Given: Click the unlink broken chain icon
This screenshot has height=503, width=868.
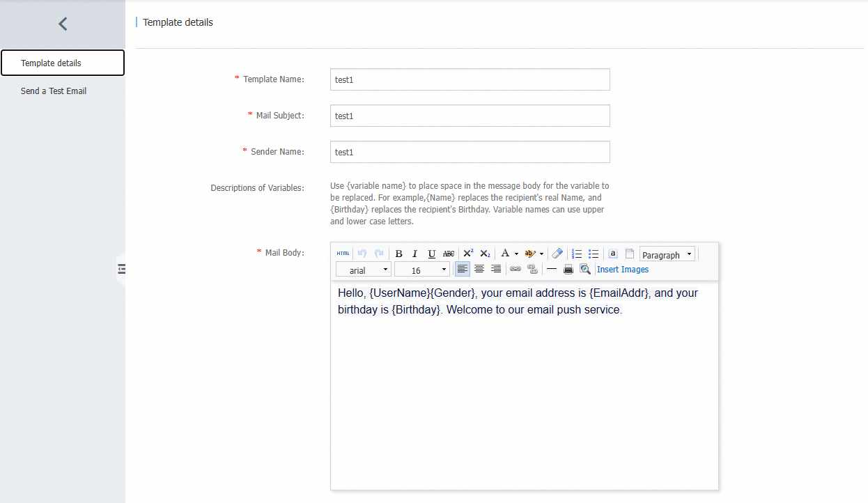Looking at the screenshot, I should [532, 269].
